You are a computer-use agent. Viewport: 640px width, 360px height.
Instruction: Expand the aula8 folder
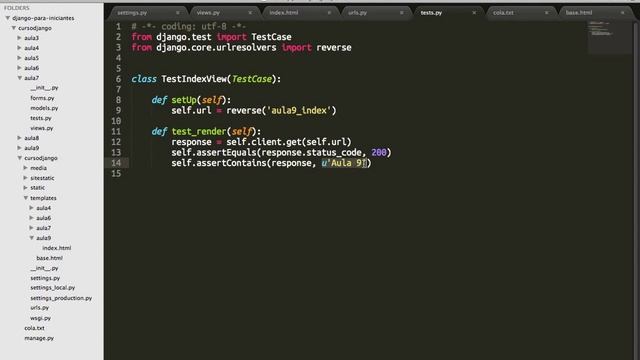[20, 138]
